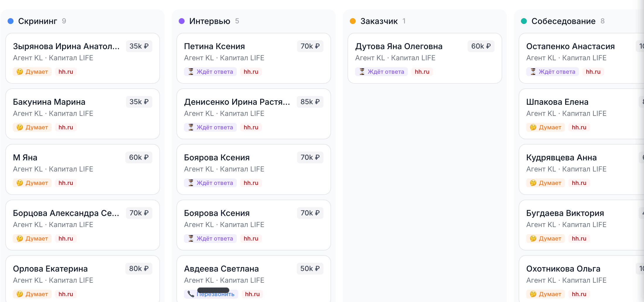This screenshot has height=302, width=644.
Task: Open Бакунина Марина candidate card
Action: point(83,114)
